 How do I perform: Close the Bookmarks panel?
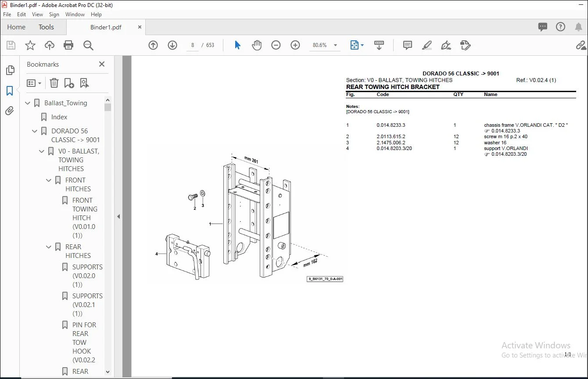[x=102, y=64]
